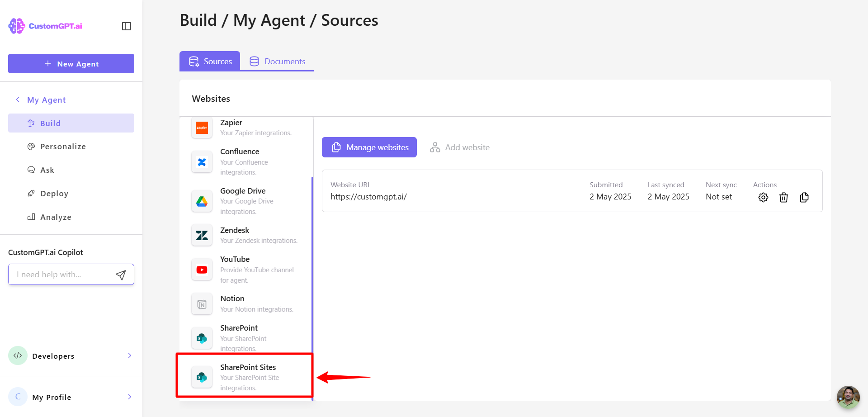Expand the Developers menu chevron

[x=130, y=355]
